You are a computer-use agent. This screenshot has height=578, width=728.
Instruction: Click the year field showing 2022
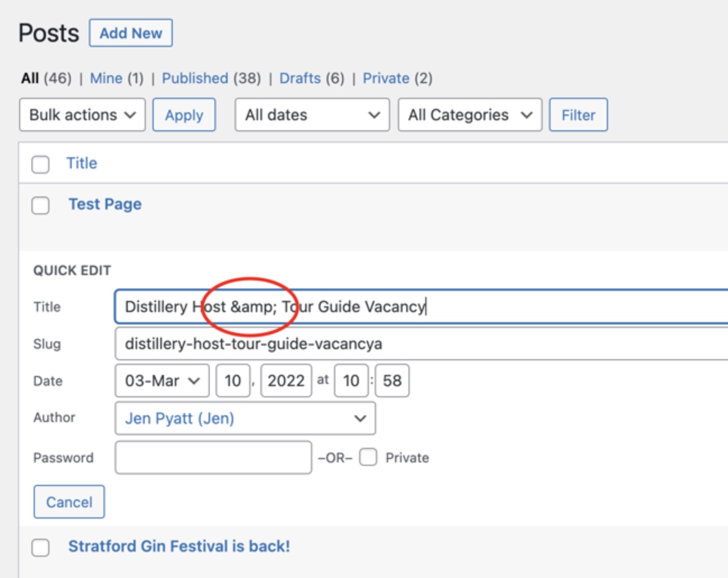tap(286, 380)
